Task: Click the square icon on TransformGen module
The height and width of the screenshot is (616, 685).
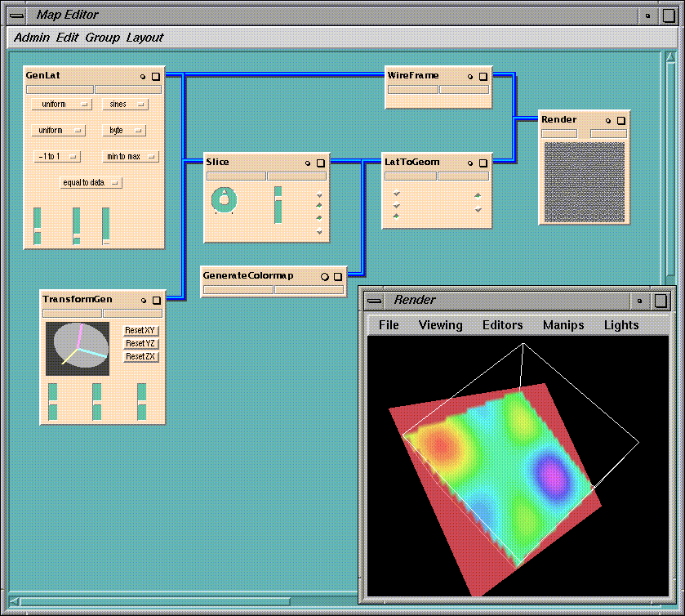Action: click(155, 300)
